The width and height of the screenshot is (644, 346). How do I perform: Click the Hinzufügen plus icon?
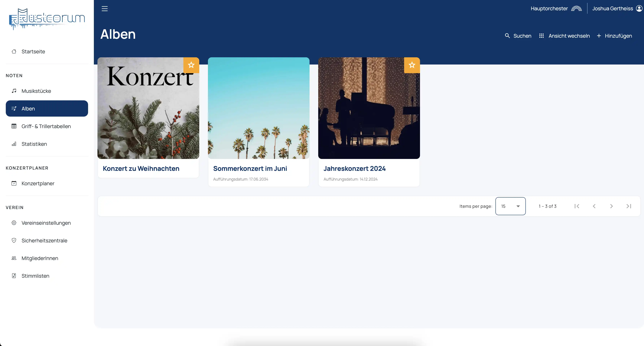pyautogui.click(x=599, y=36)
